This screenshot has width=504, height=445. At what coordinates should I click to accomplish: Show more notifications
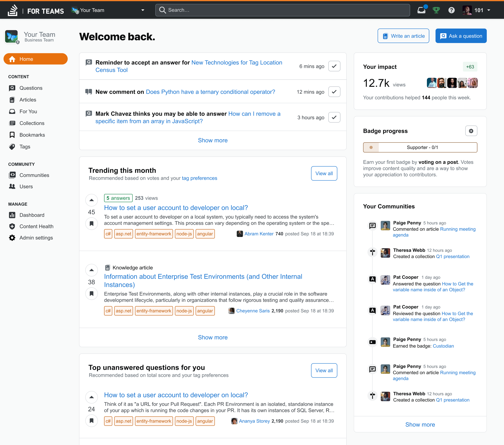click(x=213, y=140)
